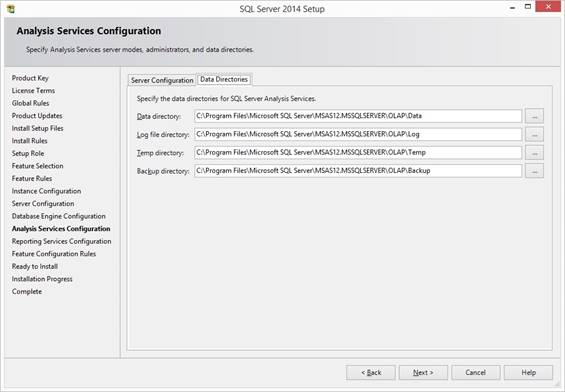Click the Temp directory label
565x392 pixels.
tap(160, 153)
